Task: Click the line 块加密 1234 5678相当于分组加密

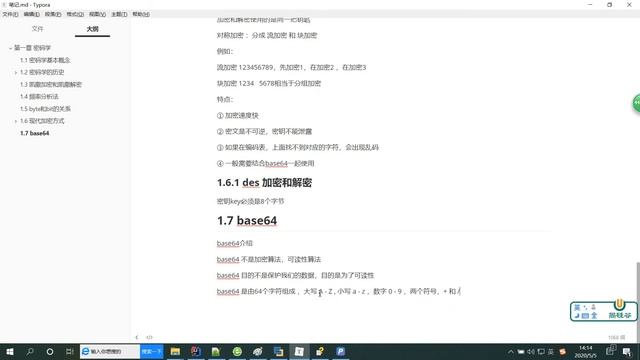Action: [x=269, y=83]
